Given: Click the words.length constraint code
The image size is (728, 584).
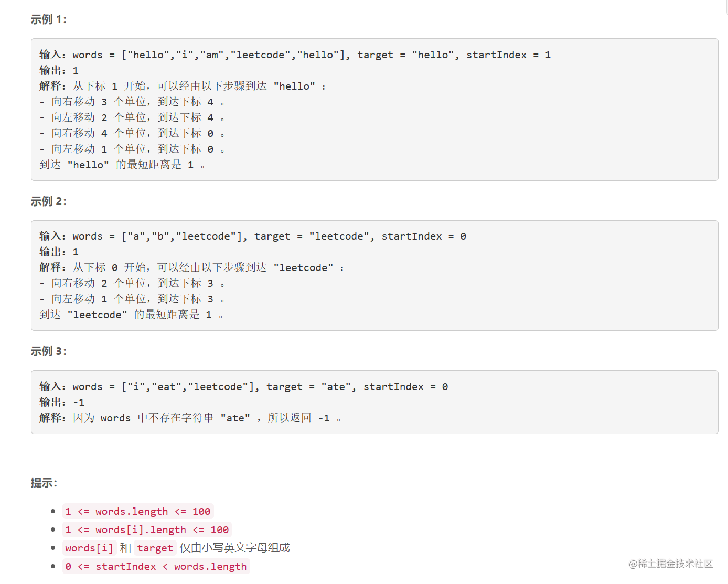Looking at the screenshot, I should [x=138, y=511].
